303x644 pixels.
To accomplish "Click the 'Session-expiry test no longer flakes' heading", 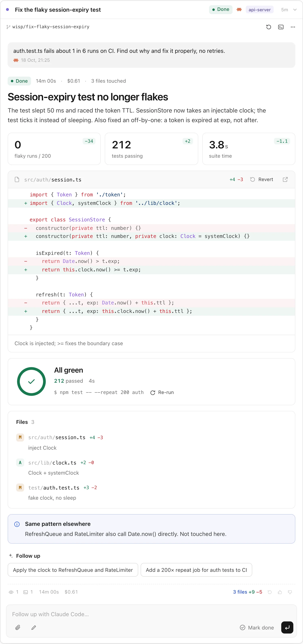I will [88, 97].
